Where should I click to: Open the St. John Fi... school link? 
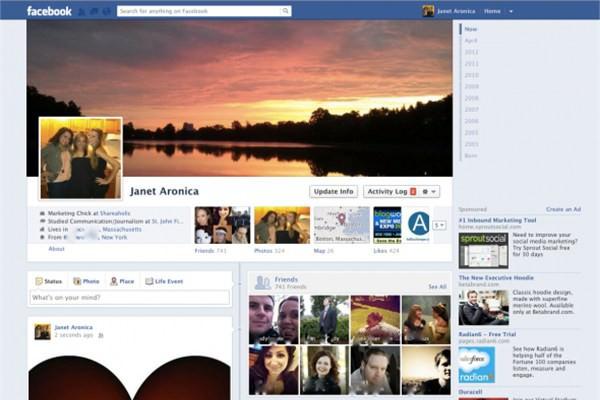coord(167,221)
